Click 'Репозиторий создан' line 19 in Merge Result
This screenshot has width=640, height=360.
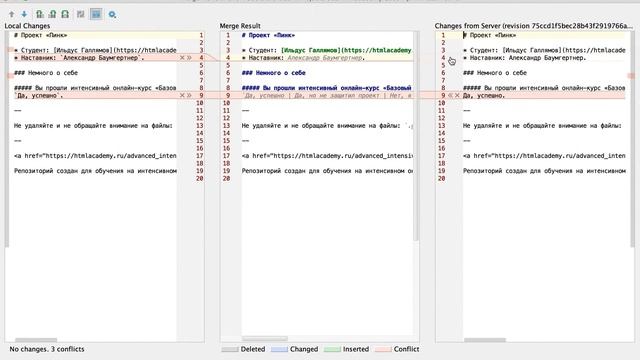(x=327, y=171)
